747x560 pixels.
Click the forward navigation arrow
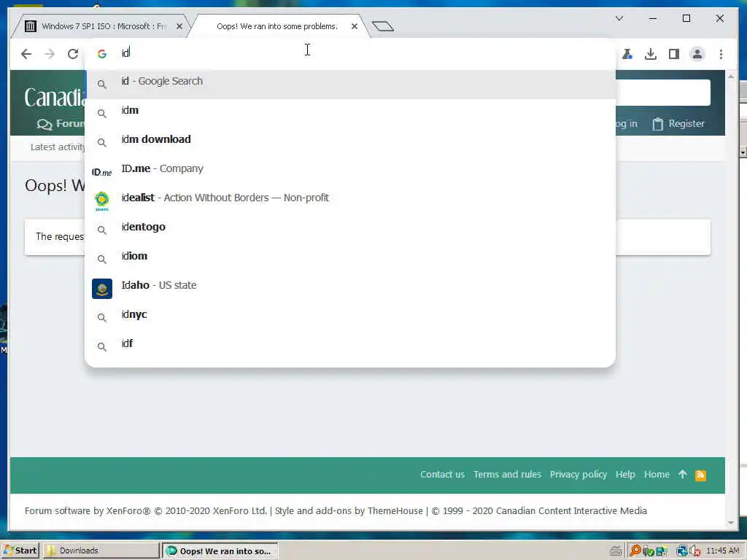50,54
